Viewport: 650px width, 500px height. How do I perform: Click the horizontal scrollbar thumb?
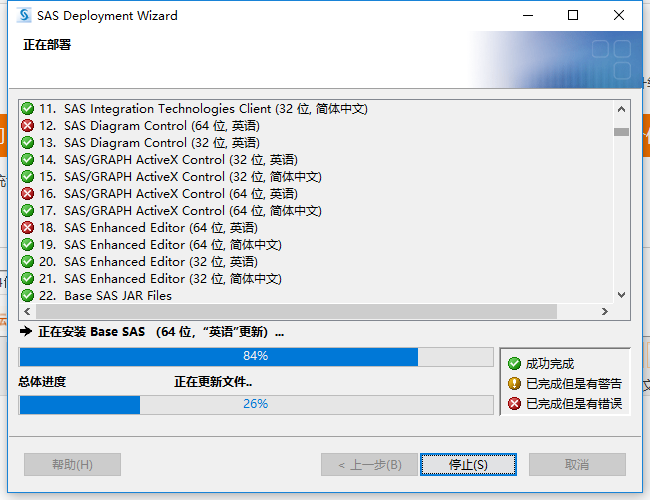coord(296,311)
